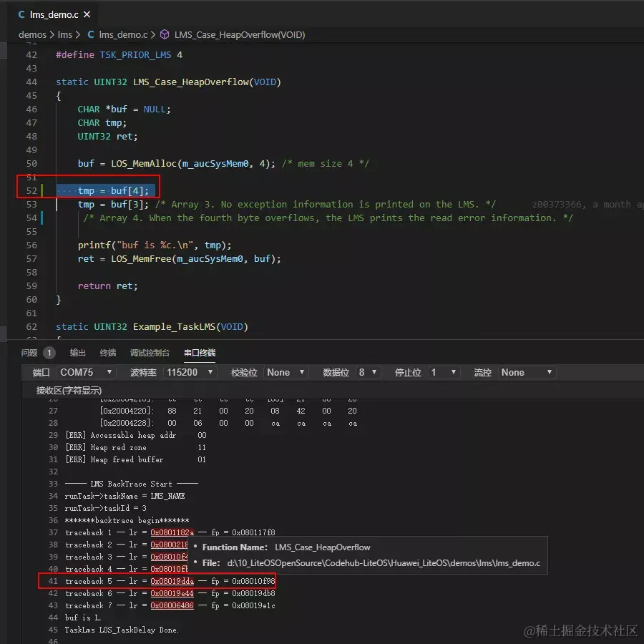Open the COM75 port dropdown
Screen dimensions: 644x644
87,373
